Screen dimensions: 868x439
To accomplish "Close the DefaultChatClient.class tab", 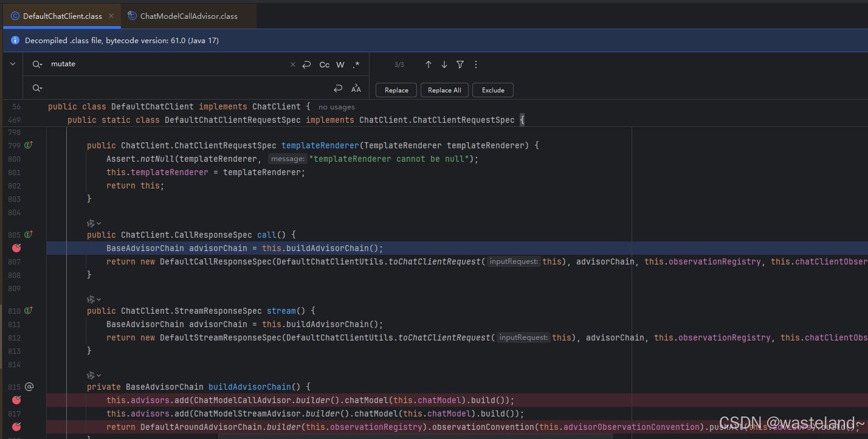I will pos(111,16).
